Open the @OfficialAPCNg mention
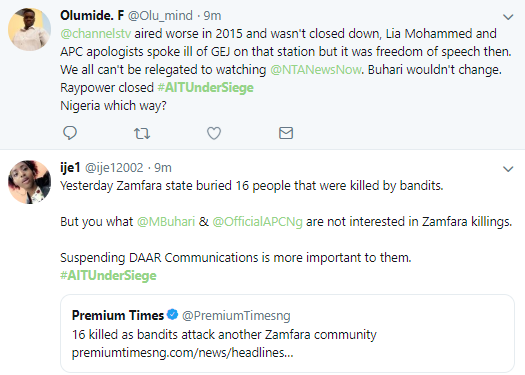525x375 pixels. (x=257, y=222)
